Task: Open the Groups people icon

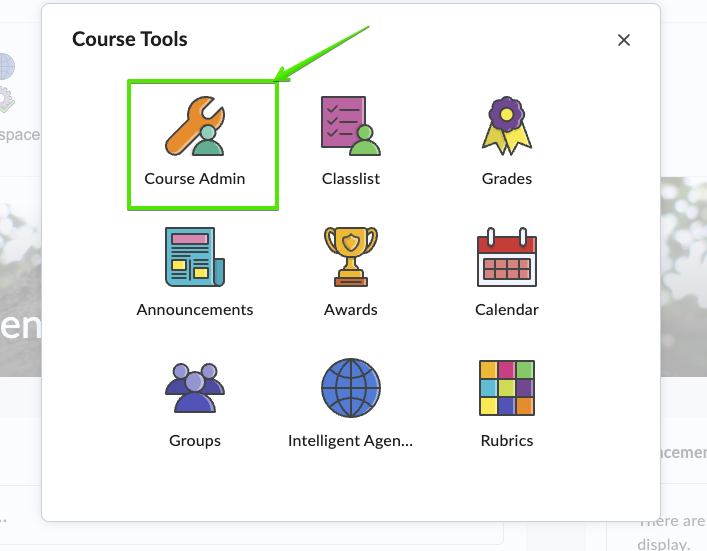Action: [195, 388]
